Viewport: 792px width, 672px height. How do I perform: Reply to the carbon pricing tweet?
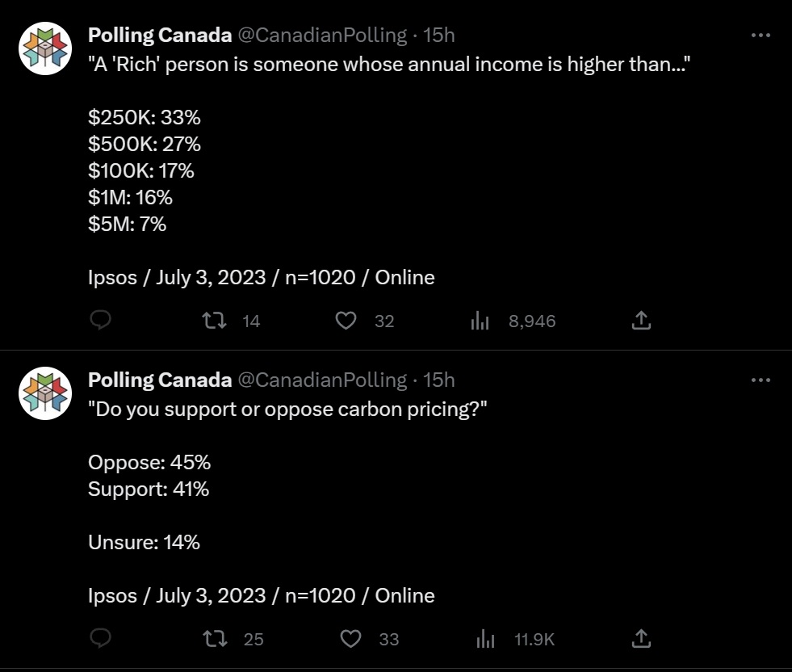point(99,639)
